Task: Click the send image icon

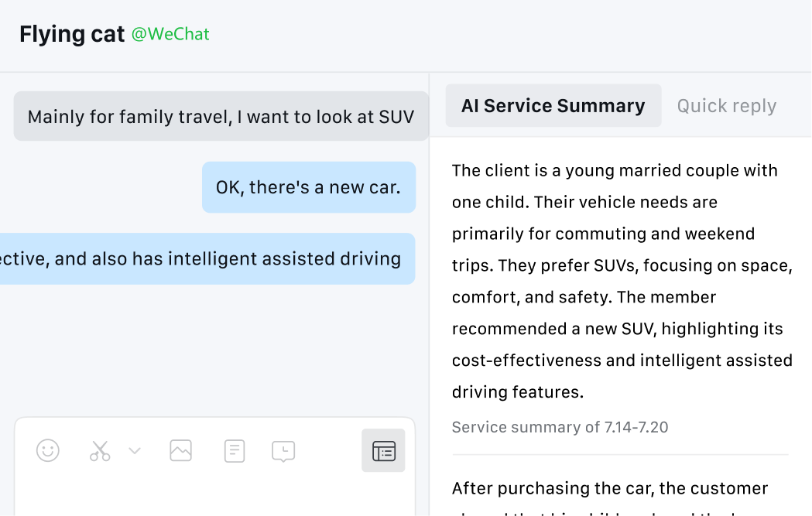Action: [180, 450]
